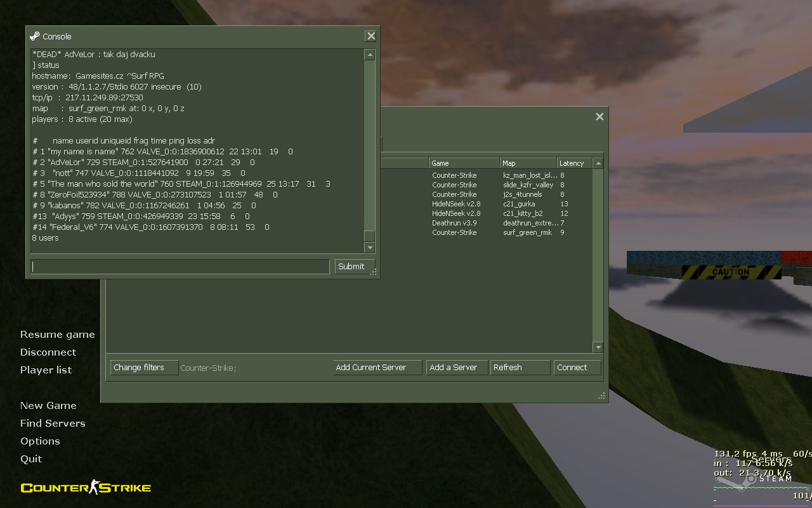Screen dimensions: 812x508
Task: Click "The man who sold the world" line
Action: coord(181,184)
